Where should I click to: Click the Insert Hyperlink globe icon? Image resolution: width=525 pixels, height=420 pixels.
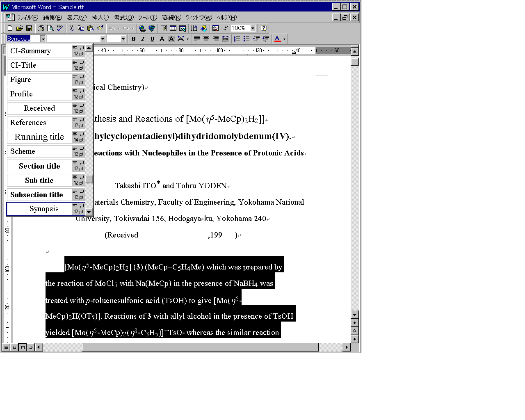coord(142,28)
